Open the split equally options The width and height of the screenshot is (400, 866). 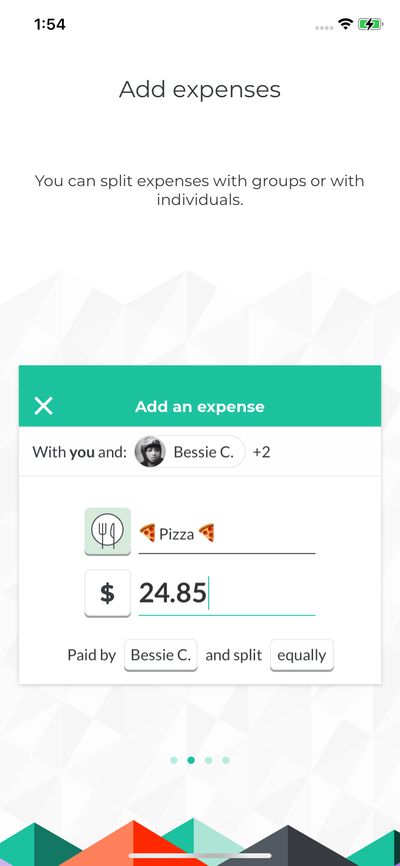pos(302,655)
